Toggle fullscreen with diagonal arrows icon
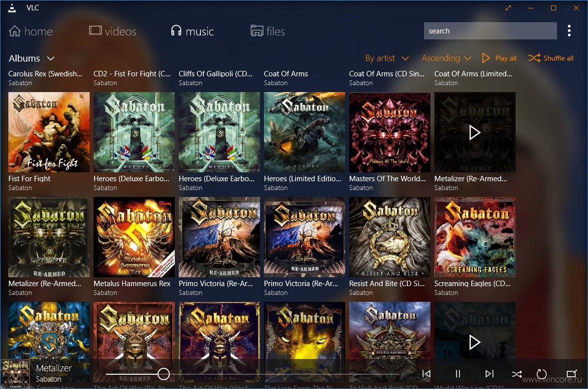588x389 pixels. [x=508, y=8]
